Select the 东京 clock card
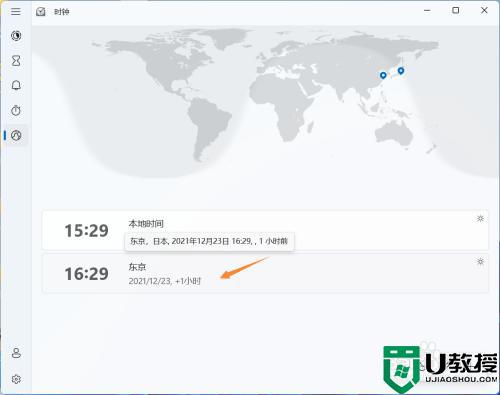500x395 pixels. [265, 273]
